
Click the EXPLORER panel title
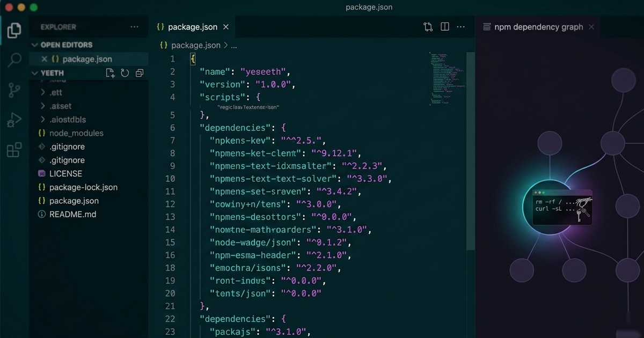(x=58, y=27)
